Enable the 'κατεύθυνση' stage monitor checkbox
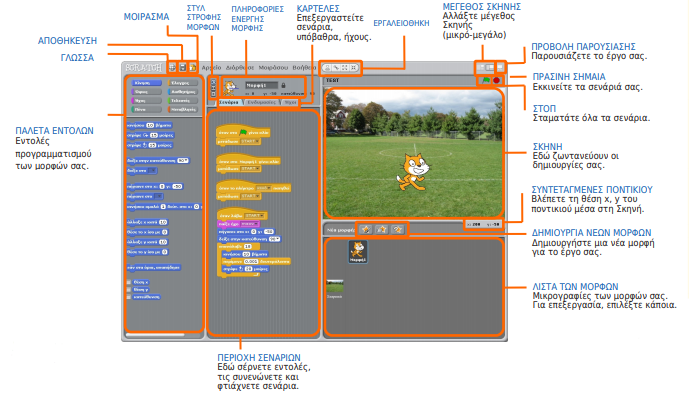689x404 pixels. pos(129,297)
